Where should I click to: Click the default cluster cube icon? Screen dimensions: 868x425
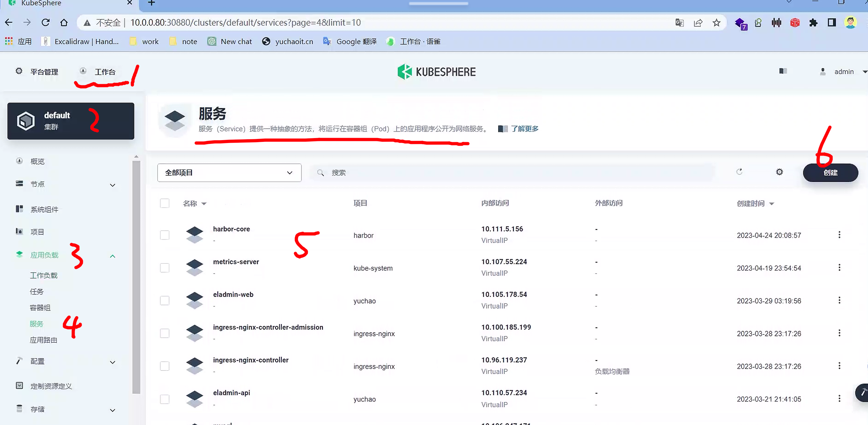point(26,121)
